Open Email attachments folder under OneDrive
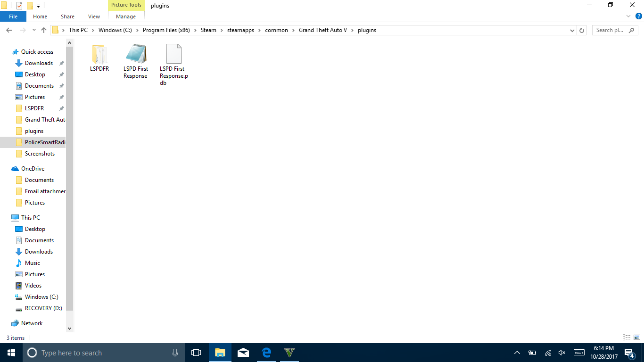 45,191
